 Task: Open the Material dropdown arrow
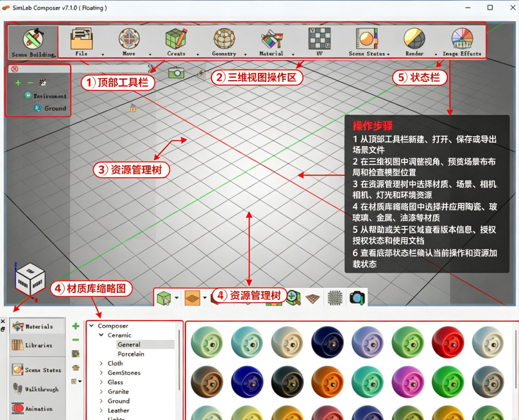click(x=293, y=55)
